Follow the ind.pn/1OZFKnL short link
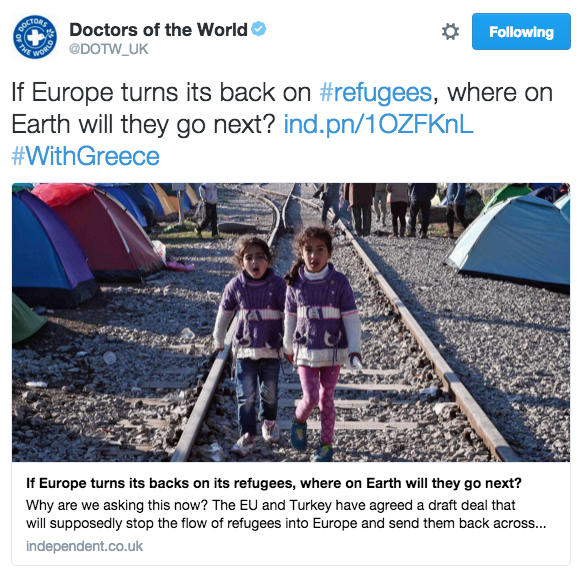The width and height of the screenshot is (583, 575). [x=379, y=124]
